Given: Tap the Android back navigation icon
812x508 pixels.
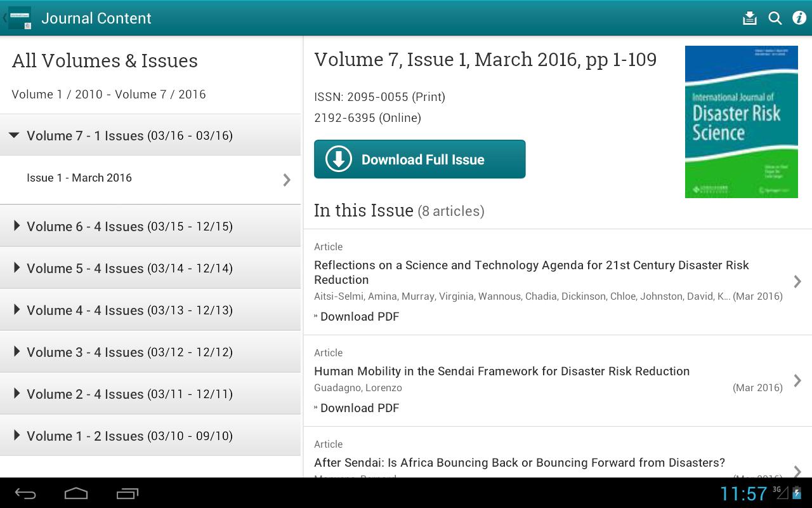Looking at the screenshot, I should 26,493.
